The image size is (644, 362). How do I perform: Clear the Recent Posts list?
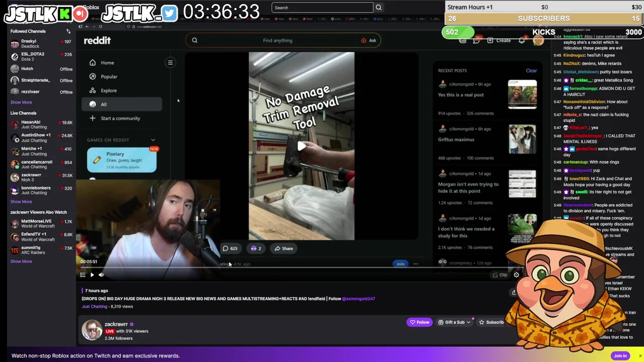pos(531,70)
